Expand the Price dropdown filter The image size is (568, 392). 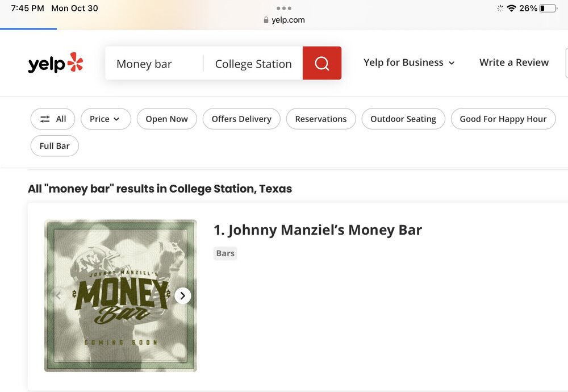pos(106,119)
